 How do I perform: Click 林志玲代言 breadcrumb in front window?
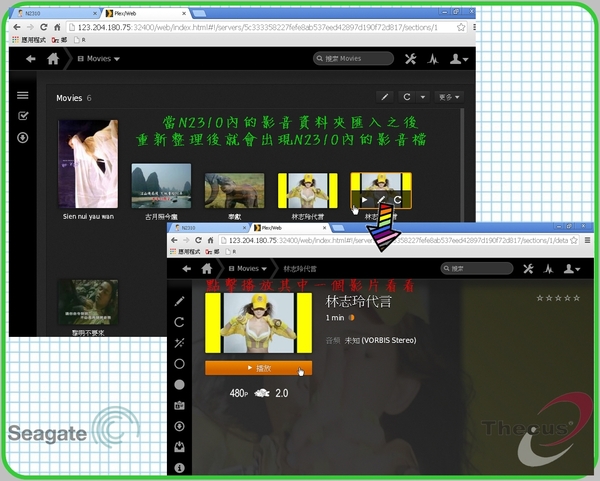(x=300, y=269)
